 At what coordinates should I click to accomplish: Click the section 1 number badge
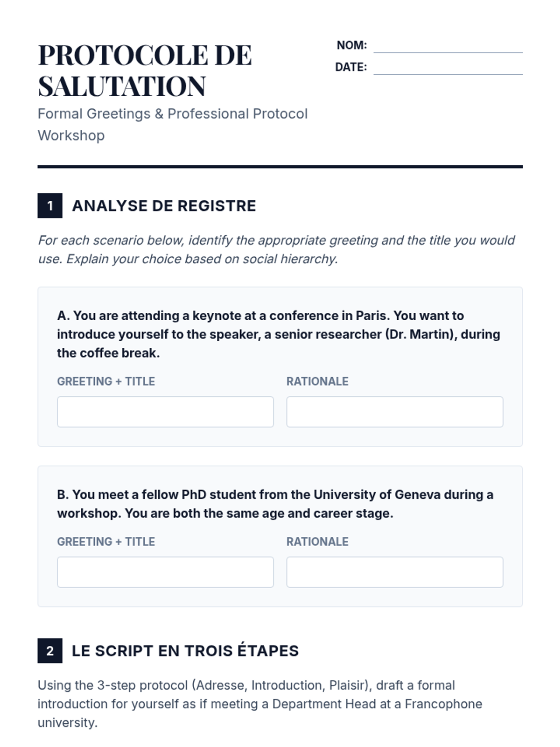(x=50, y=206)
